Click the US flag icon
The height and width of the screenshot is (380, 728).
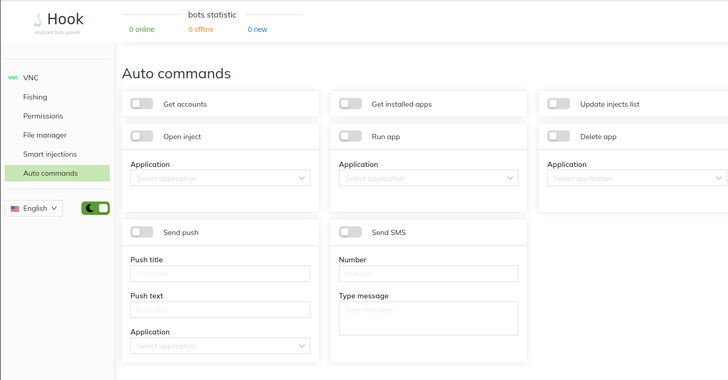pos(15,209)
